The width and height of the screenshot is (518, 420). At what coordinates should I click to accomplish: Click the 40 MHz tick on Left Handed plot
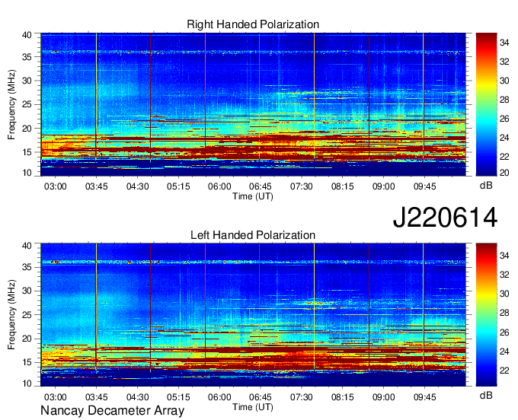coord(27,246)
